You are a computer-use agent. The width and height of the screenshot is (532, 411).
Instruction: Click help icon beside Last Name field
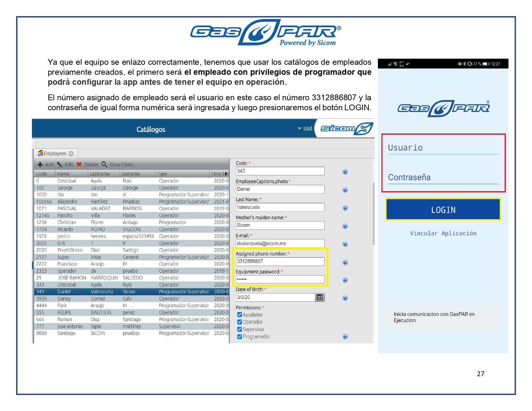point(345,208)
